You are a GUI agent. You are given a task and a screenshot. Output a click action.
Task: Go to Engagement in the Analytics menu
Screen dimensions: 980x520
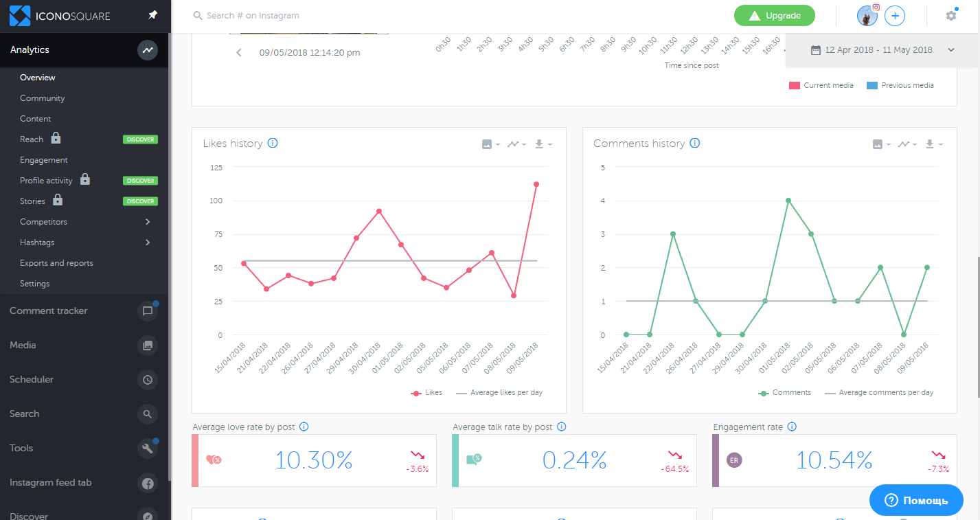click(x=44, y=160)
